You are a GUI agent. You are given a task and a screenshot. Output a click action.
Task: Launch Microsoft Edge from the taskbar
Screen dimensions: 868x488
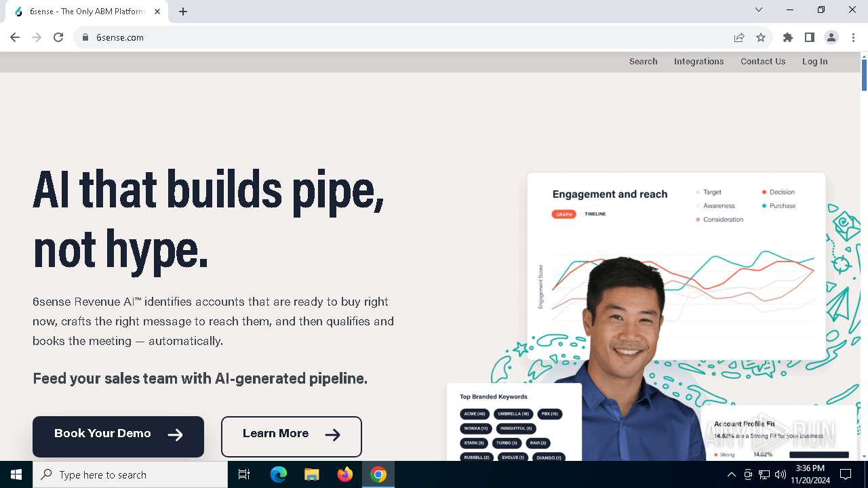point(279,474)
